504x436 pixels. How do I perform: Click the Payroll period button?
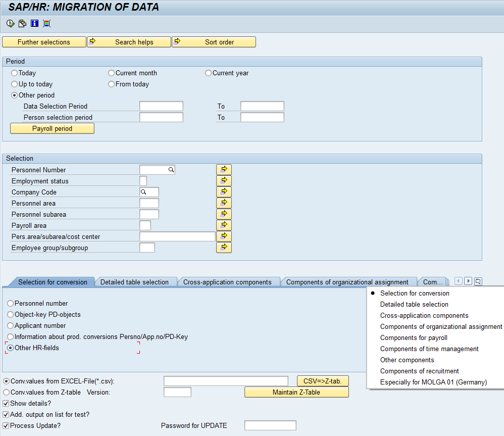[52, 129]
